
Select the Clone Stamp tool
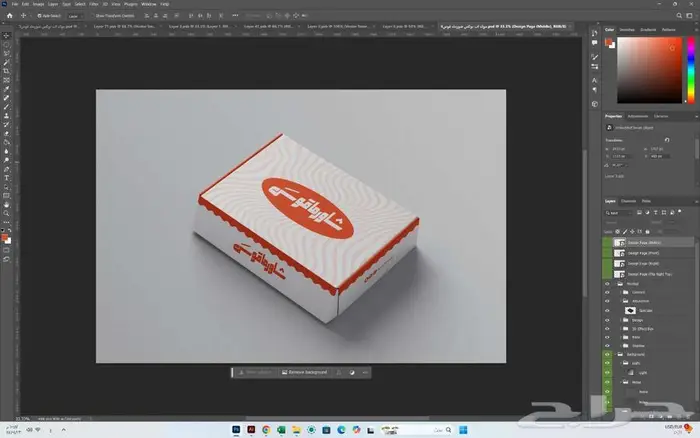pyautogui.click(x=6, y=116)
